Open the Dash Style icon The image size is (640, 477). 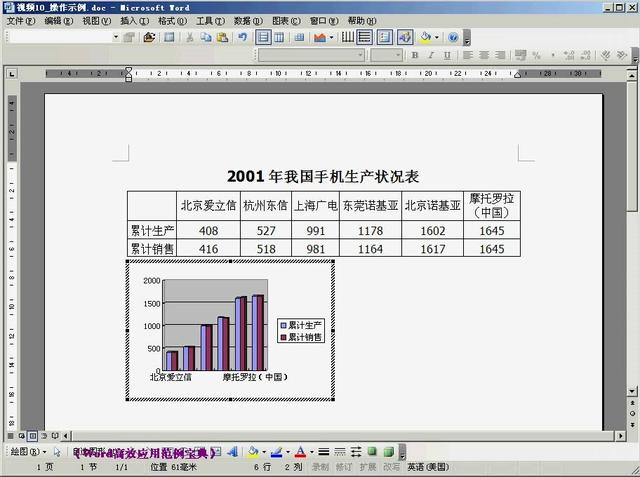[x=340, y=452]
